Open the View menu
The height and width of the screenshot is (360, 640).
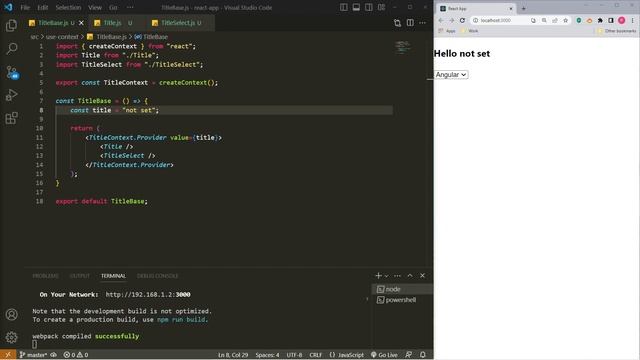click(95, 7)
